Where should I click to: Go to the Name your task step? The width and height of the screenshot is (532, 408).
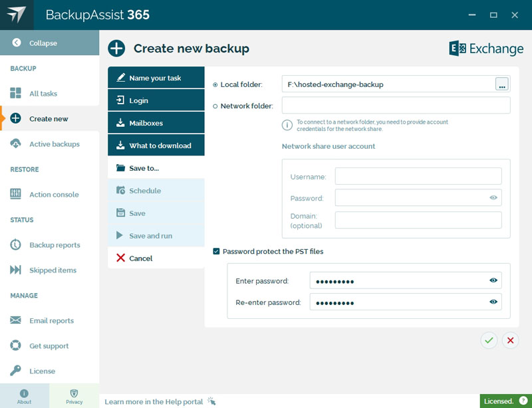point(156,78)
